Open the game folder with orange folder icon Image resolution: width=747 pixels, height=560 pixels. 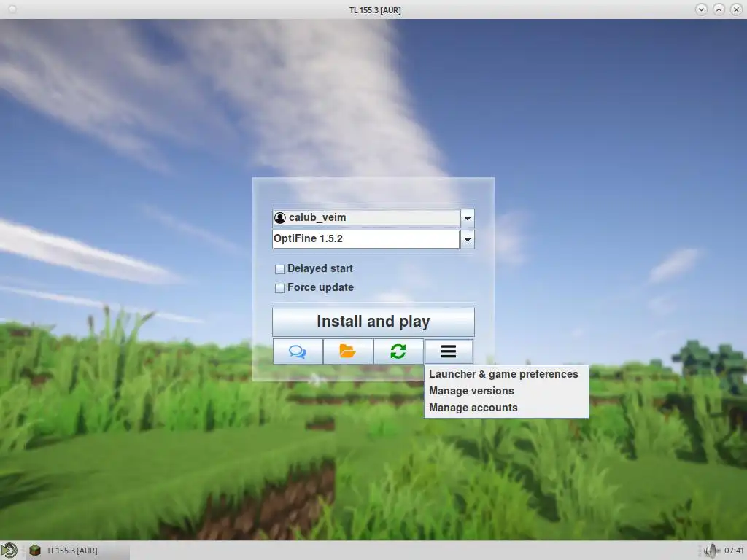348,351
